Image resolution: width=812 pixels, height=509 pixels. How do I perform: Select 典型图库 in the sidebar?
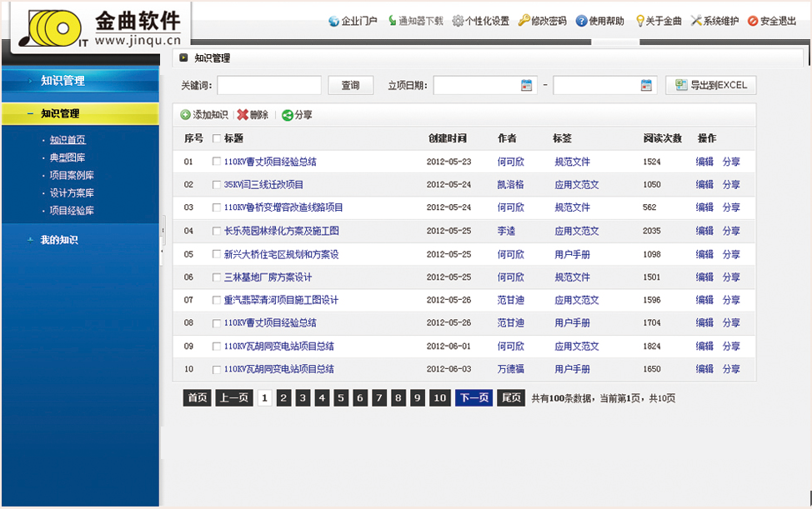68,157
